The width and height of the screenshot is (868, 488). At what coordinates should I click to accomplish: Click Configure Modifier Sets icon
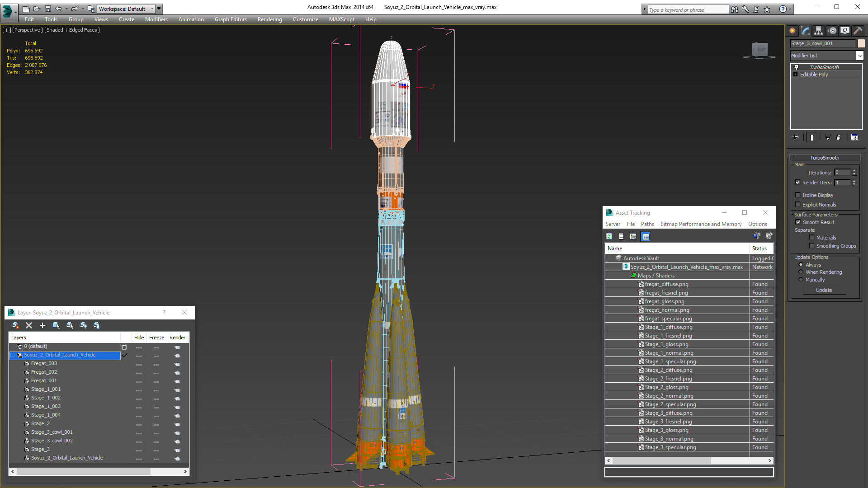click(x=854, y=137)
